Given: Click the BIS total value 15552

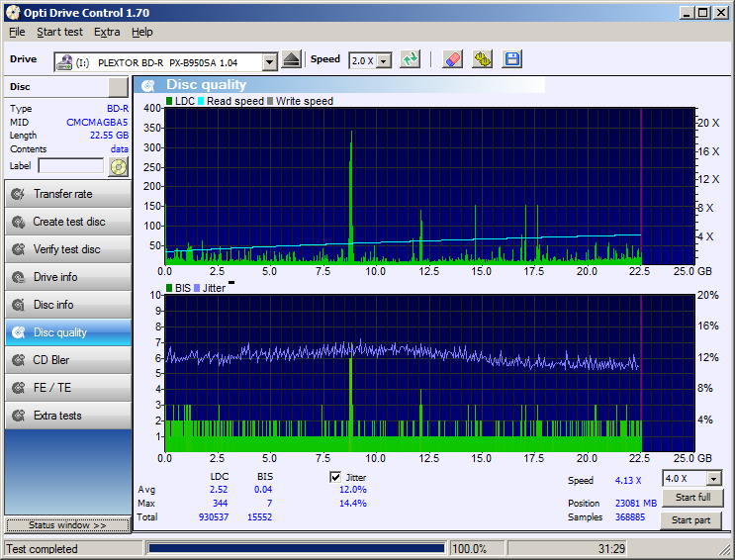Looking at the screenshot, I should pos(260,516).
